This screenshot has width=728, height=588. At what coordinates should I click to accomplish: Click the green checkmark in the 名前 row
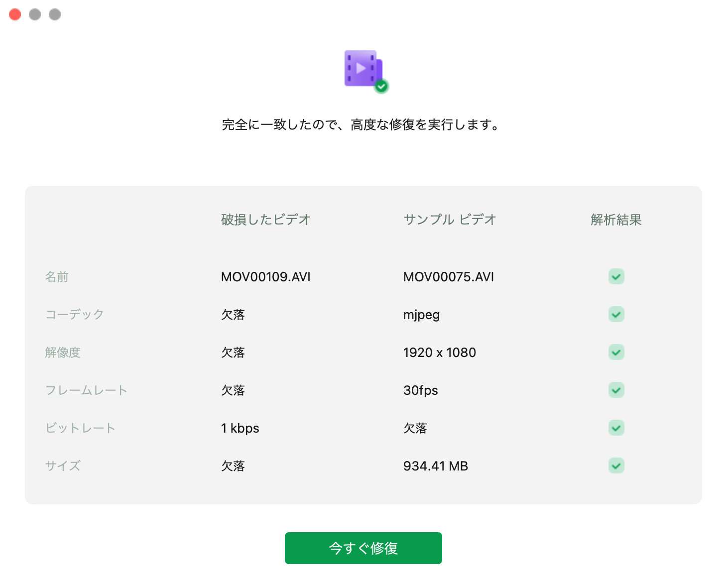coord(616,276)
